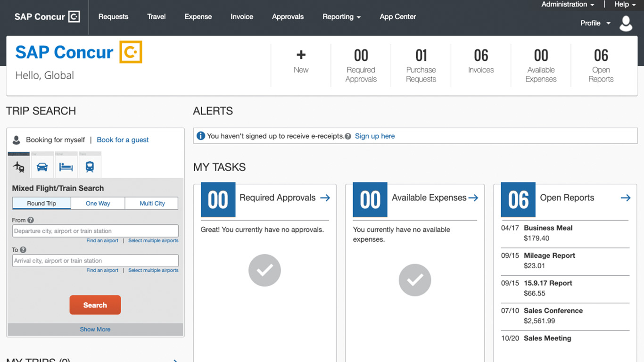
Task: Click the Required Approvals card title
Action: point(278,198)
